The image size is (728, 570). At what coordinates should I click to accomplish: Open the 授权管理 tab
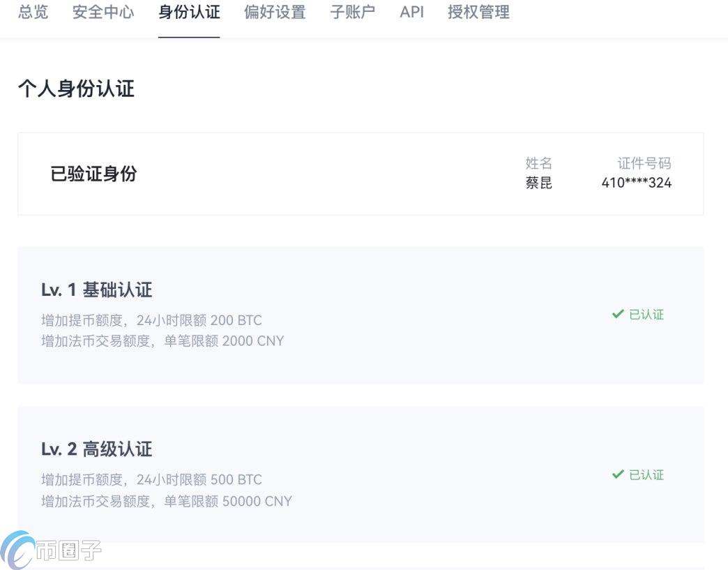pos(478,12)
